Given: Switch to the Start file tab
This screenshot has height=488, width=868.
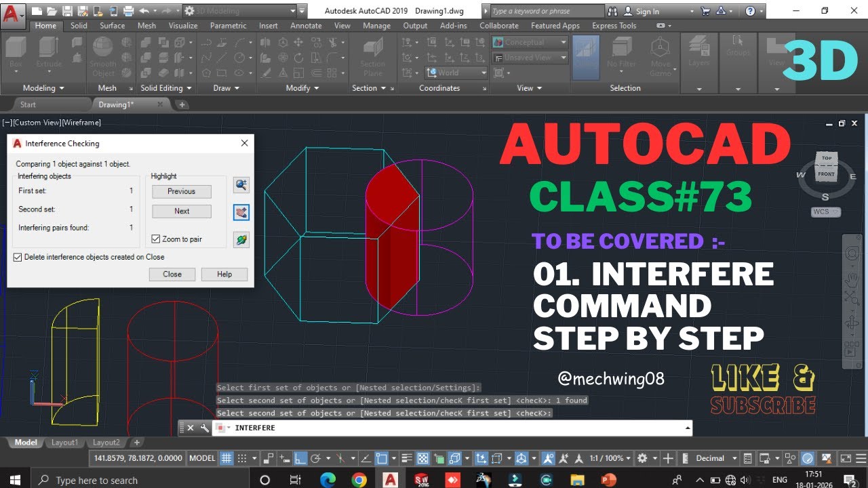Looking at the screenshot, I should tap(28, 104).
